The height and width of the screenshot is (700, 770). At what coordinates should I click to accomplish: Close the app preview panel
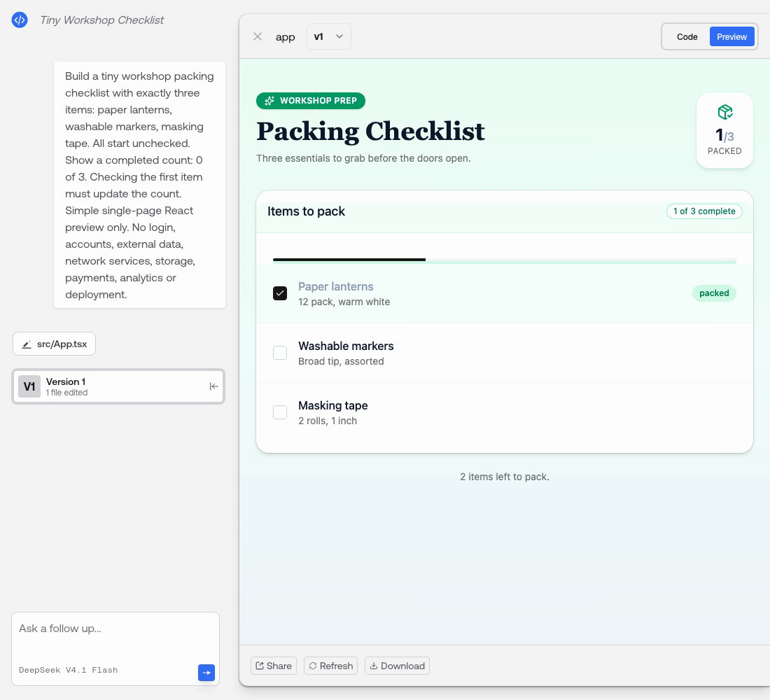point(258,37)
